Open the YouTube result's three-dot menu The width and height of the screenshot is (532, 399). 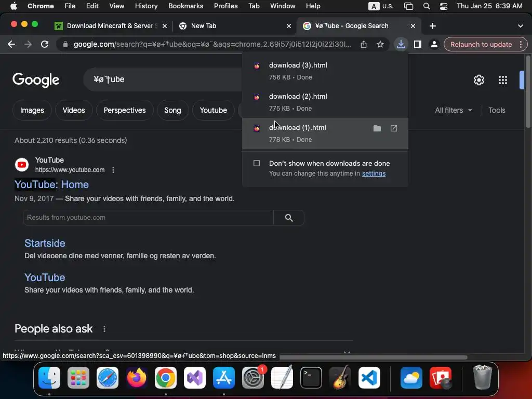(113, 170)
